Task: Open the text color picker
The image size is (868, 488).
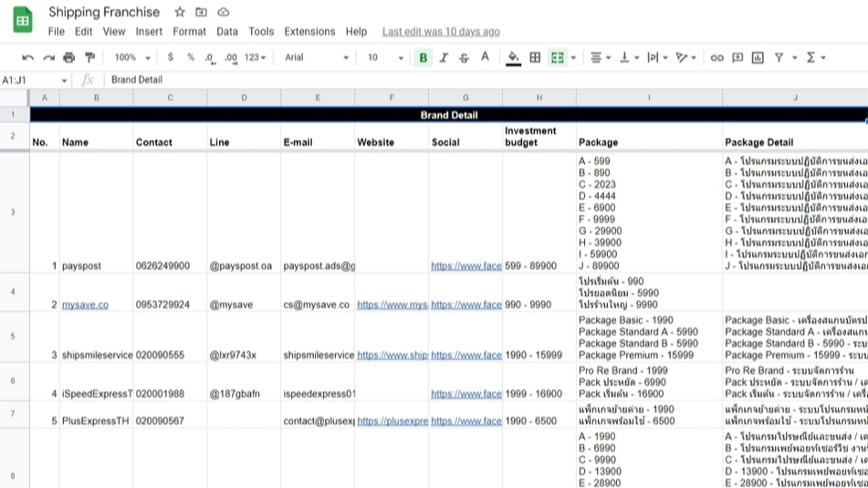Action: coord(485,57)
